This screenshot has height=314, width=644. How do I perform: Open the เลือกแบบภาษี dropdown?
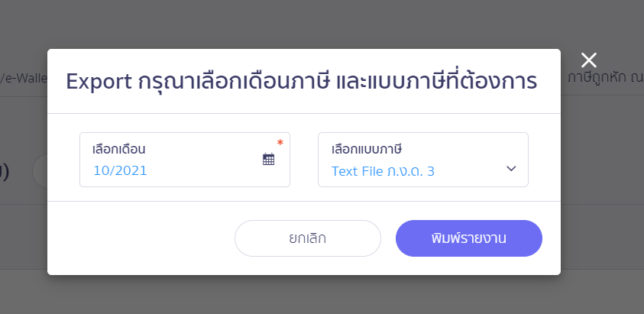click(422, 160)
